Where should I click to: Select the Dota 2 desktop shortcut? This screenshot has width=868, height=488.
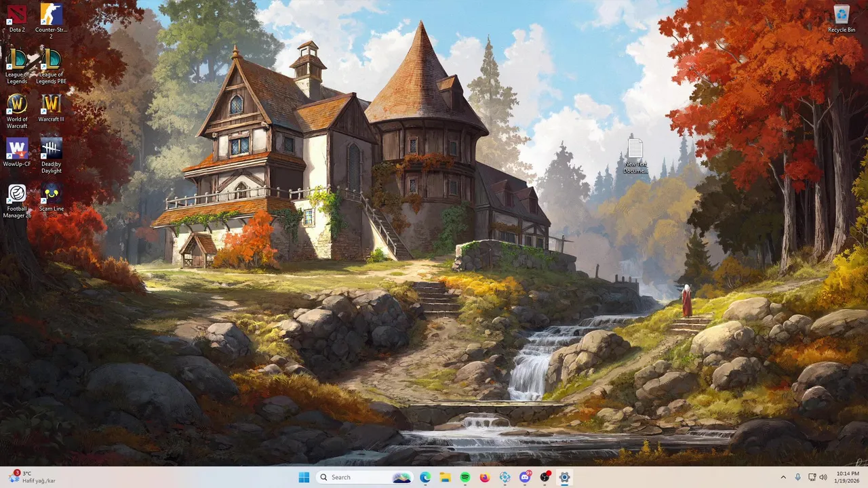(x=17, y=18)
